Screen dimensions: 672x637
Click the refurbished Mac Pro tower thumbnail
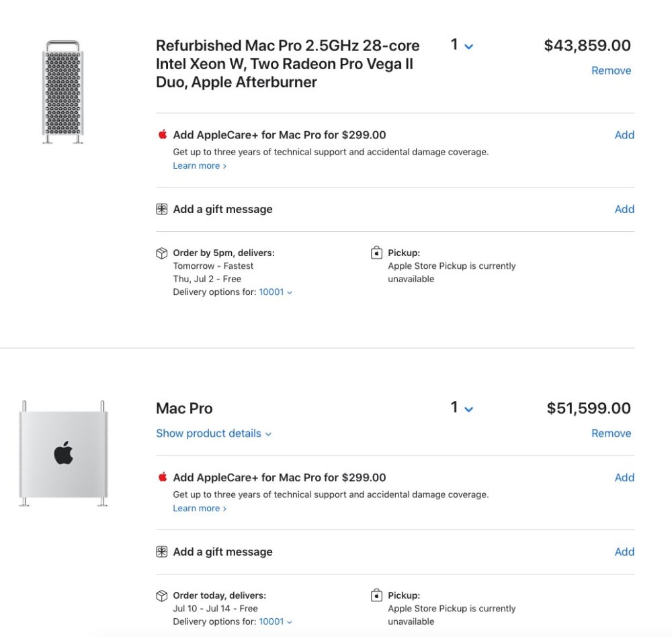click(63, 92)
